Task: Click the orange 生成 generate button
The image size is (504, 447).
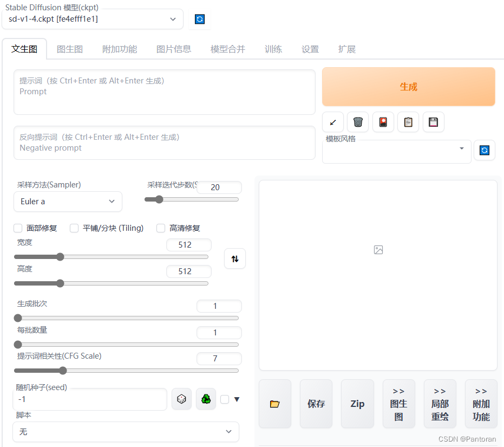Action: 409,87
